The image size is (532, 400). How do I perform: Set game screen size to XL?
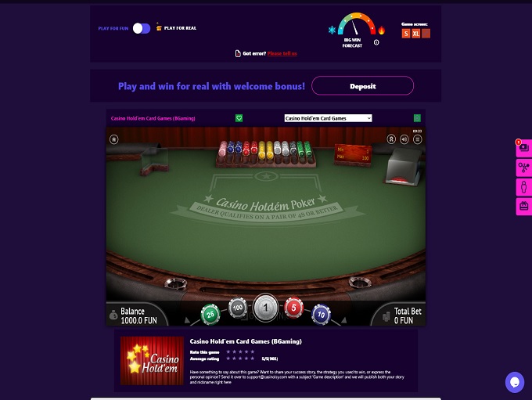point(416,34)
